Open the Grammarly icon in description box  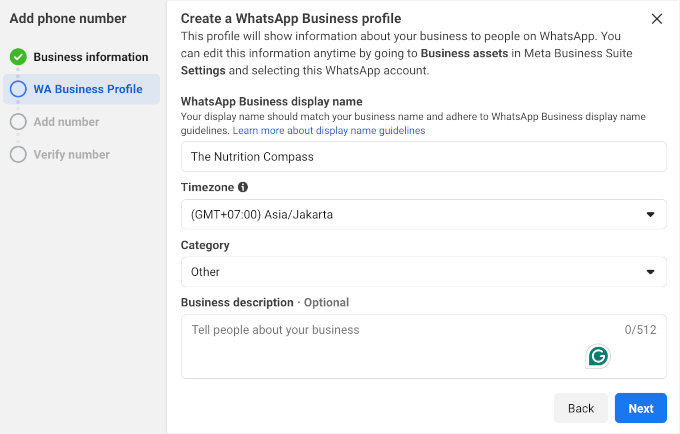(x=598, y=356)
